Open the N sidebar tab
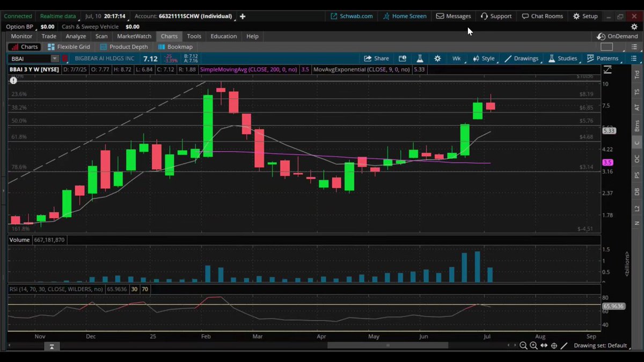This screenshot has height=362, width=644. [637, 223]
